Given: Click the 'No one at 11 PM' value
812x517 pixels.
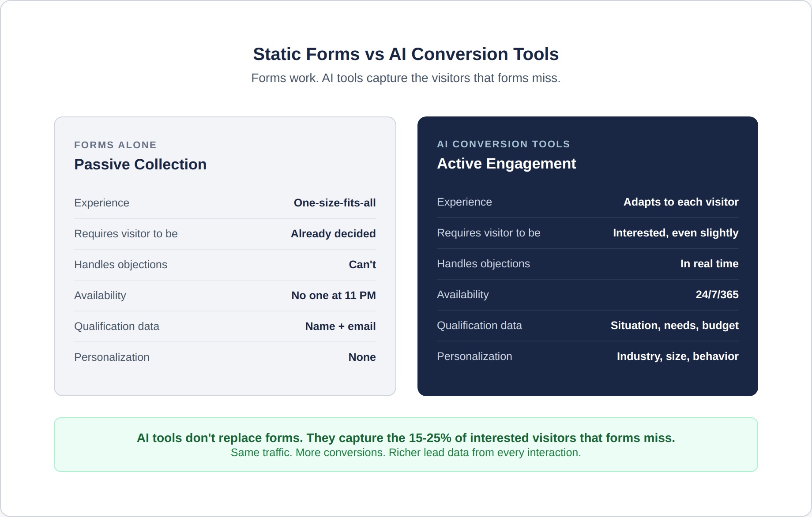Looking at the screenshot, I should (333, 296).
